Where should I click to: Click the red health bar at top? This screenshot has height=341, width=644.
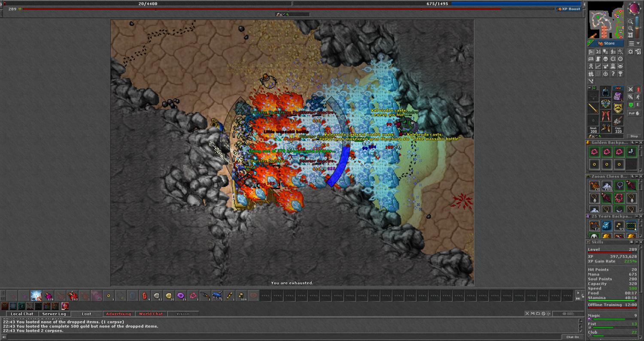148,3
